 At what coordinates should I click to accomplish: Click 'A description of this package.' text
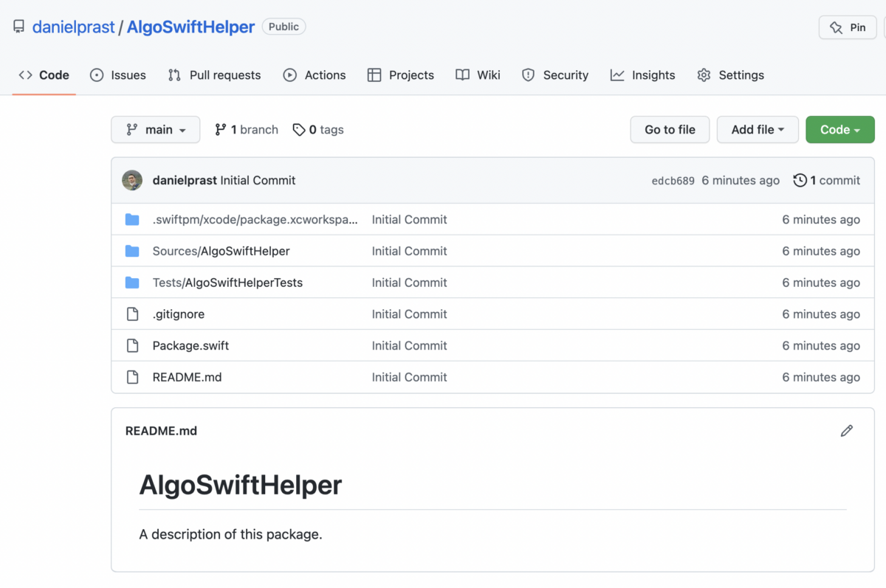tap(230, 534)
